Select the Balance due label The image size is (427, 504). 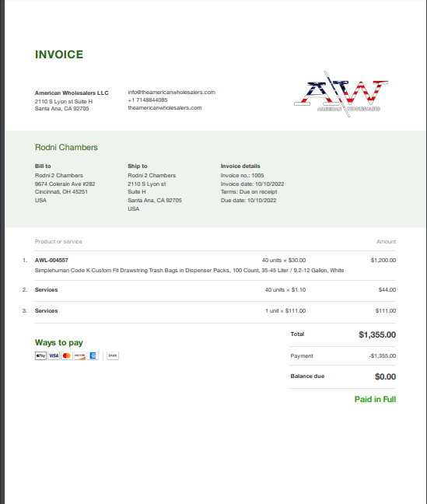(307, 376)
